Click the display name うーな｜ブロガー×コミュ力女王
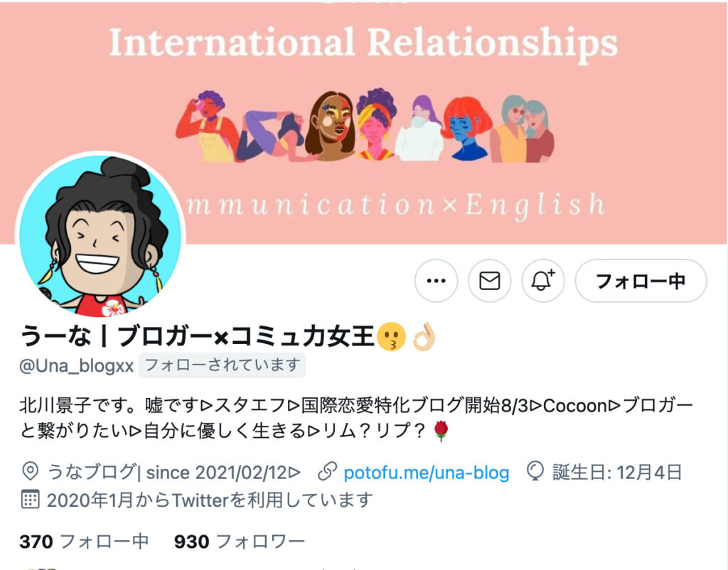Viewport: 728px width, 570px height. [x=197, y=335]
